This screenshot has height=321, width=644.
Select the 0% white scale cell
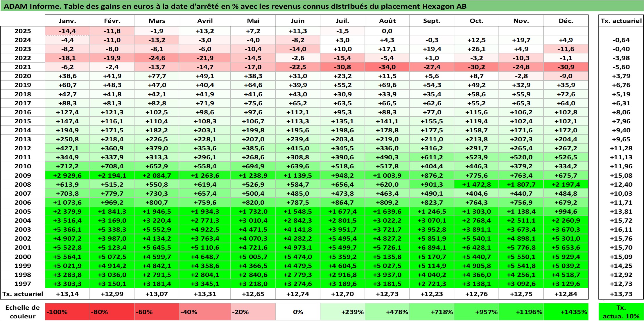(x=298, y=312)
